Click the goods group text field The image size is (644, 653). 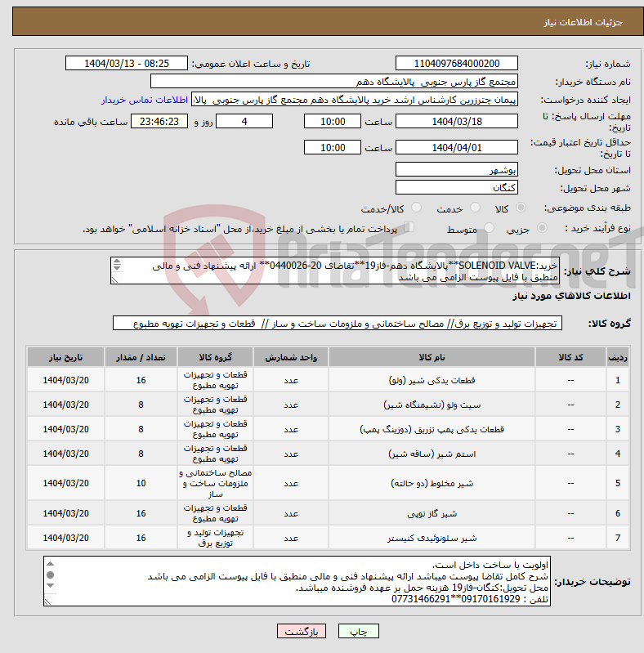coord(338,323)
